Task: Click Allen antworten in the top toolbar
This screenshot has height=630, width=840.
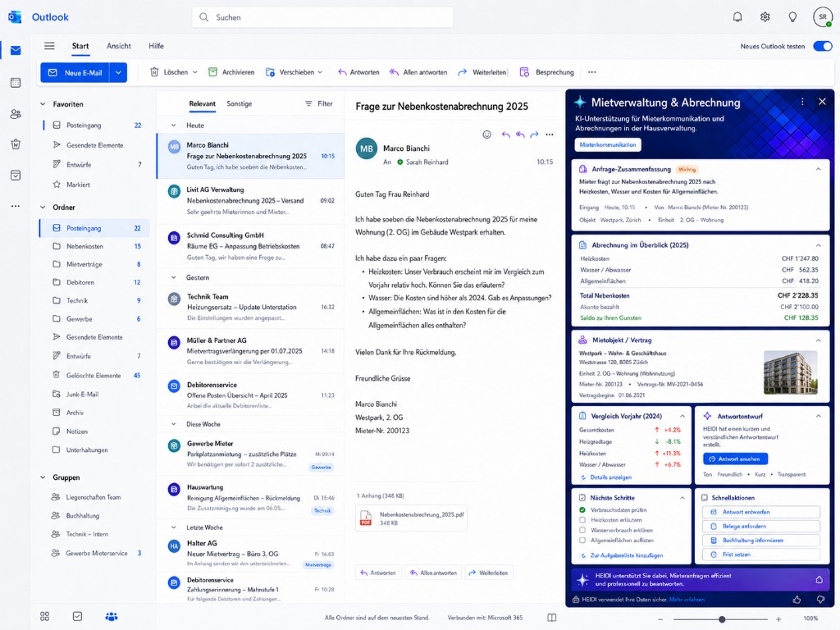Action: pyautogui.click(x=418, y=72)
